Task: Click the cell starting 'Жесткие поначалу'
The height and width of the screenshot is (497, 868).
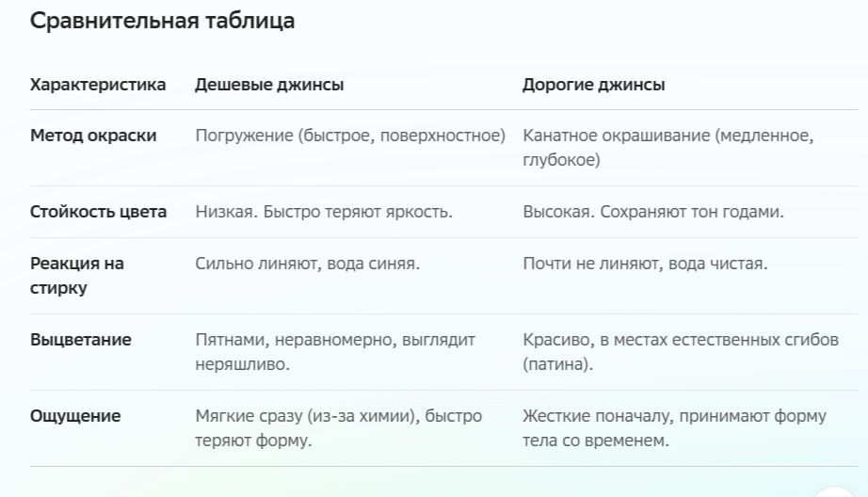Action: [674, 428]
